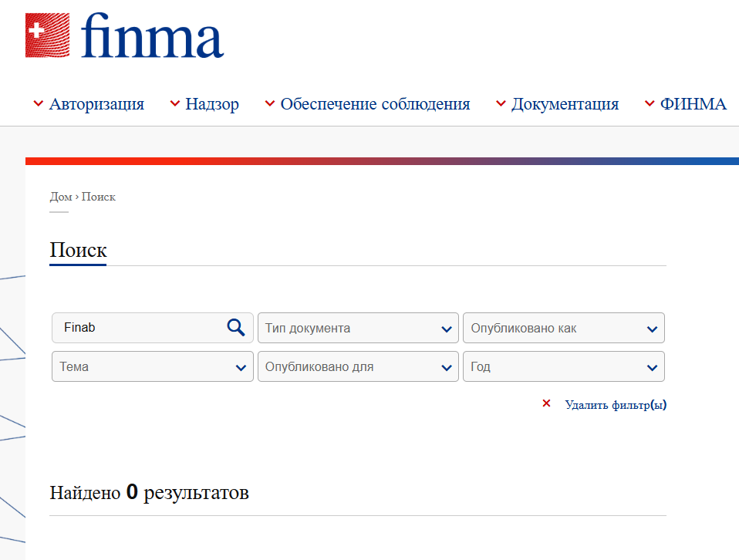Viewport: 739px width, 560px height.
Task: Click the Удалить фильтр(ы) link
Action: pos(616,403)
